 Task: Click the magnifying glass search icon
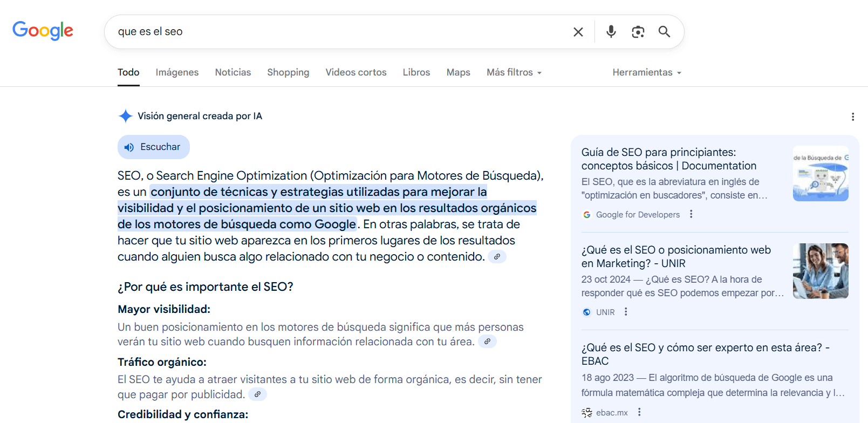point(665,32)
